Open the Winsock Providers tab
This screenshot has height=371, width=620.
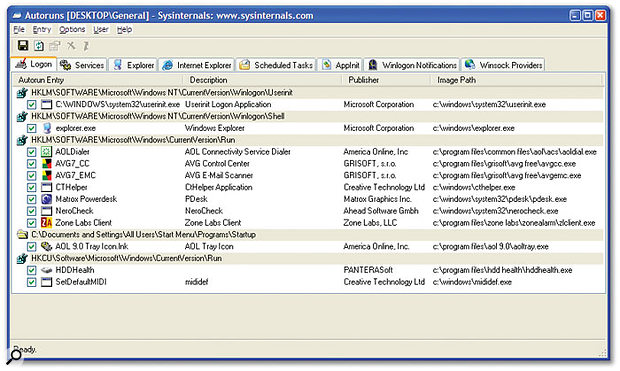[503, 65]
